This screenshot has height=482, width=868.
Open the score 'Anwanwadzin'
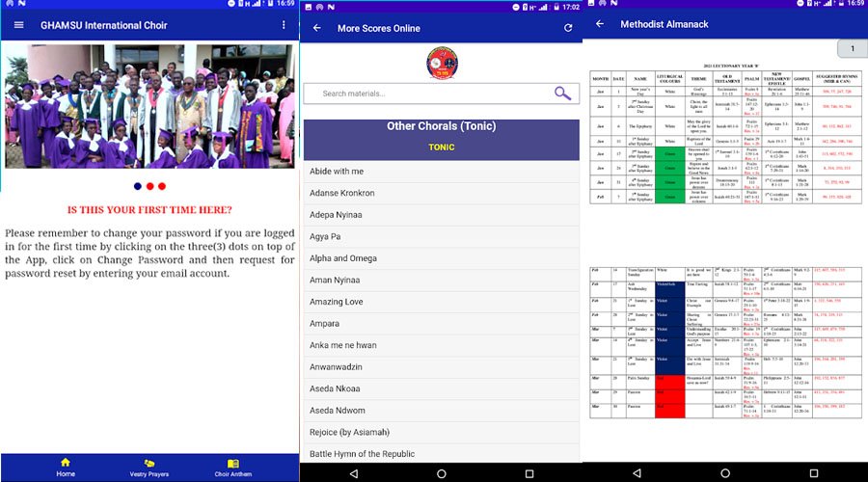pyautogui.click(x=441, y=367)
